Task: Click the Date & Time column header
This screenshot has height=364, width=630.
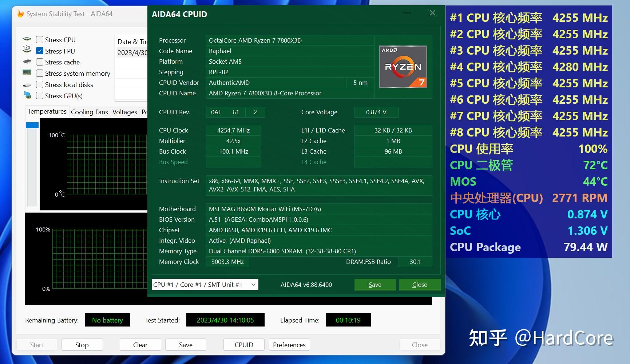Action: pyautogui.click(x=132, y=41)
